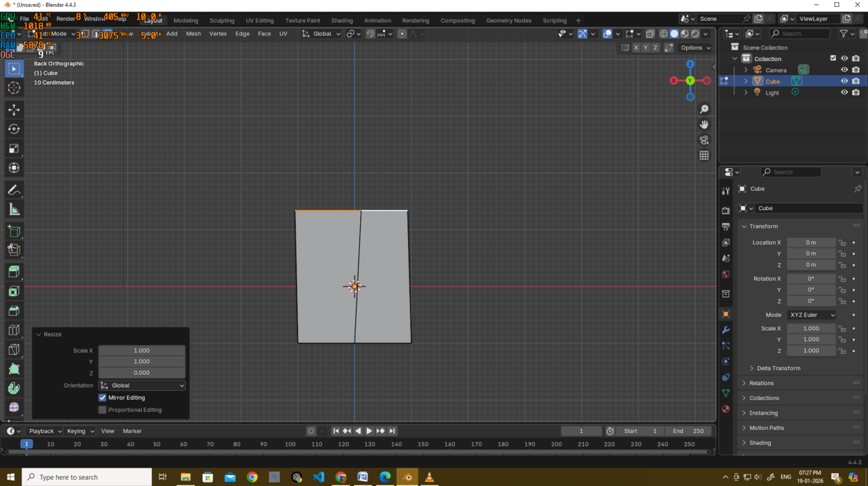868x486 pixels.
Task: Switch to the Sculpting workspace tab
Action: [x=222, y=20]
